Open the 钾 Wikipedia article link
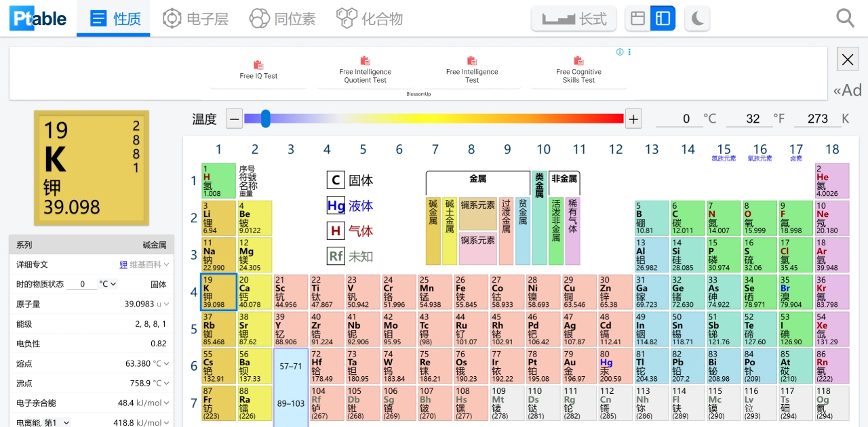 (x=123, y=264)
